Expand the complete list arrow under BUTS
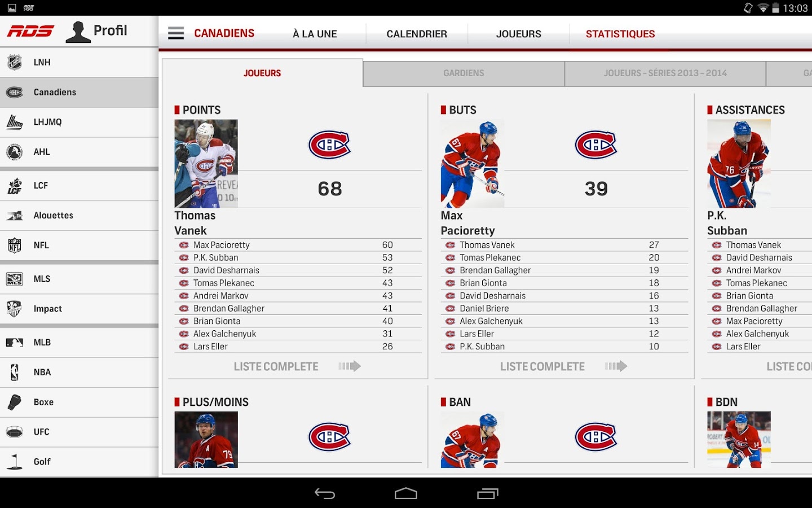 [616, 366]
